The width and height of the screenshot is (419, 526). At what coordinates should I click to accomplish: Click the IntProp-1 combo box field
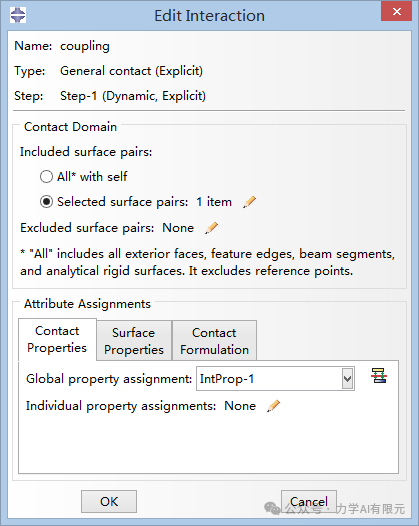coord(275,379)
